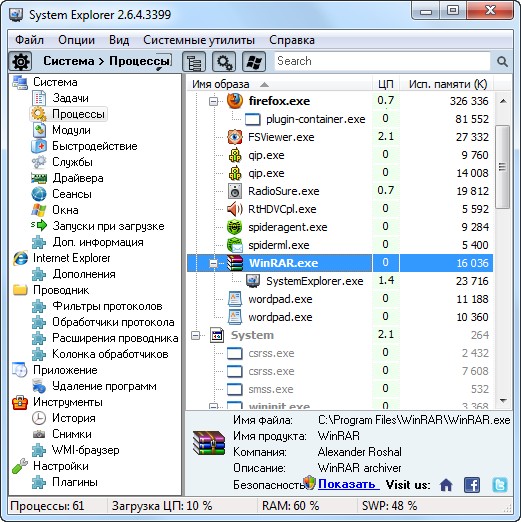
Task: Click the Модули icon in the sidebar
Action: coord(39,130)
